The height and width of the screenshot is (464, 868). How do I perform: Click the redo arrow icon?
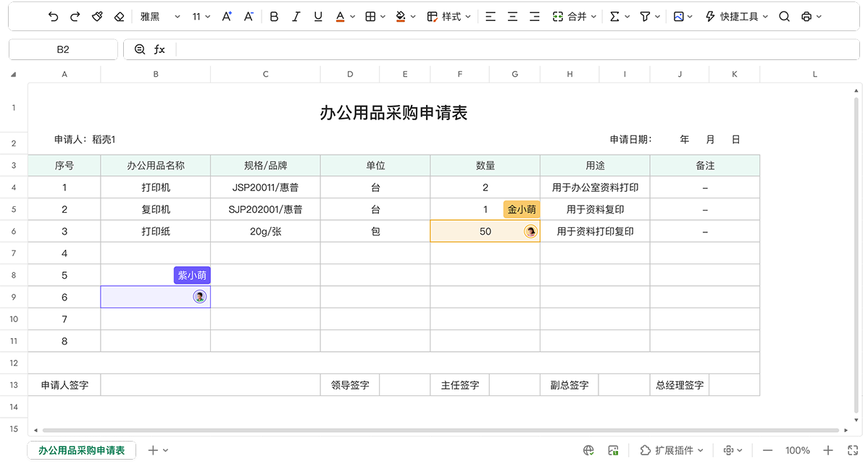point(75,17)
